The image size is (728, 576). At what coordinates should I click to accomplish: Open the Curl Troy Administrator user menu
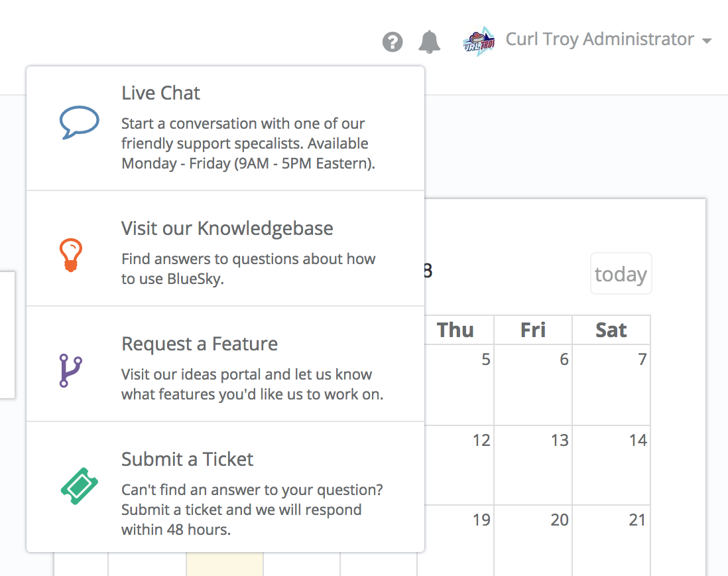(x=599, y=40)
